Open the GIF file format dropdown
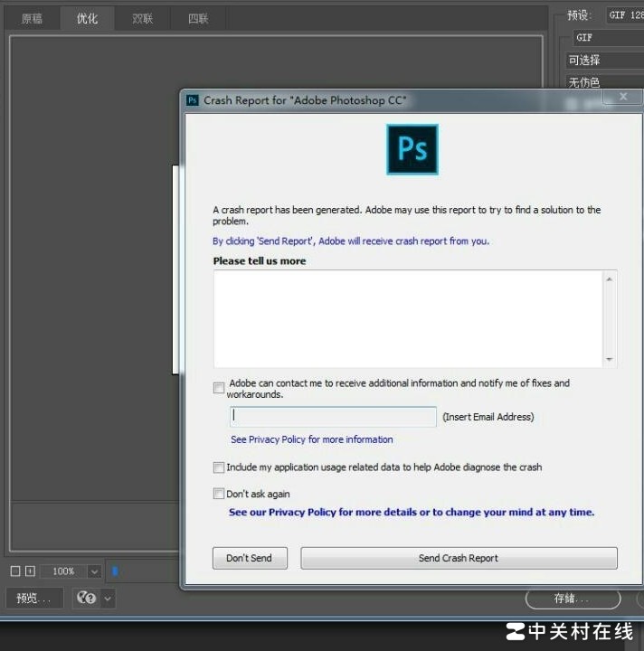Image resolution: width=644 pixels, height=651 pixels. tap(606, 38)
